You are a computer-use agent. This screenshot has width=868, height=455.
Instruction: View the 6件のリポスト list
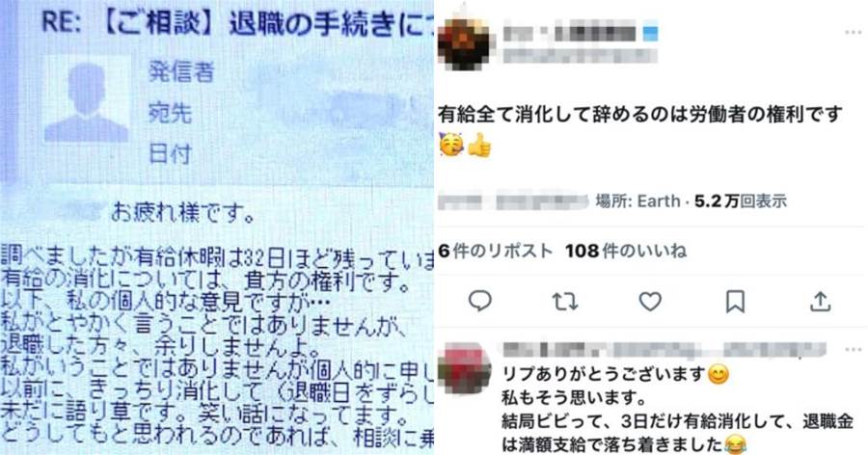496,251
